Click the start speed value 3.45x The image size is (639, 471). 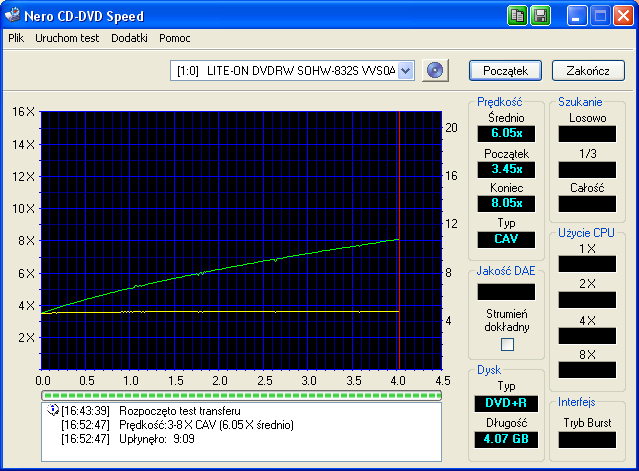506,169
